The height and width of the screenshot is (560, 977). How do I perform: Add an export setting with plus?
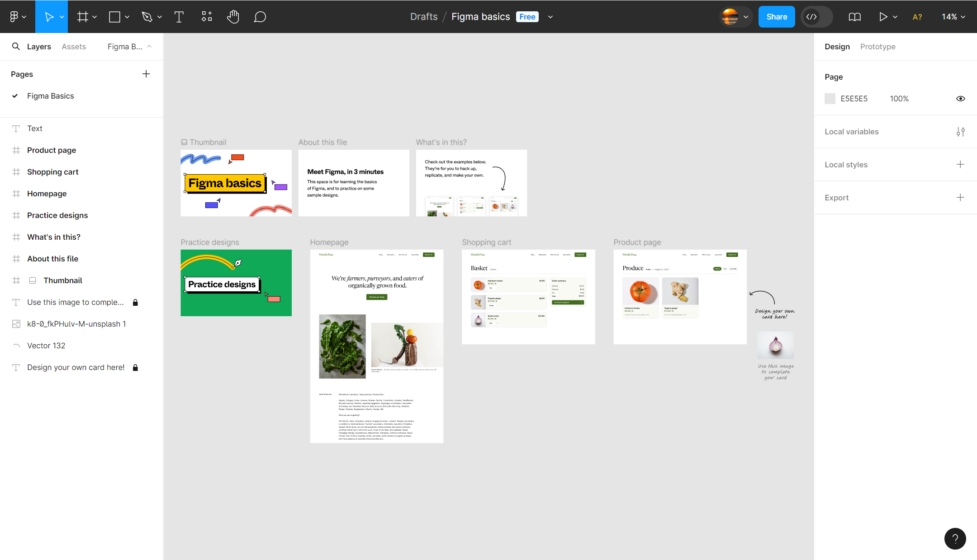(x=960, y=197)
